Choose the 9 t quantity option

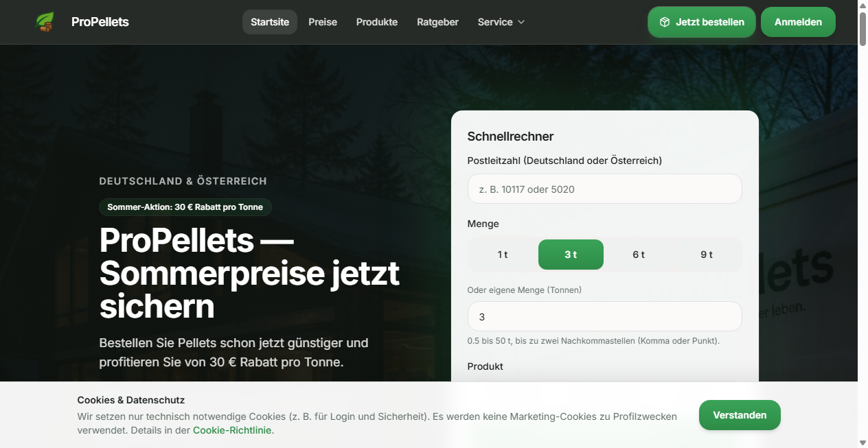(707, 255)
